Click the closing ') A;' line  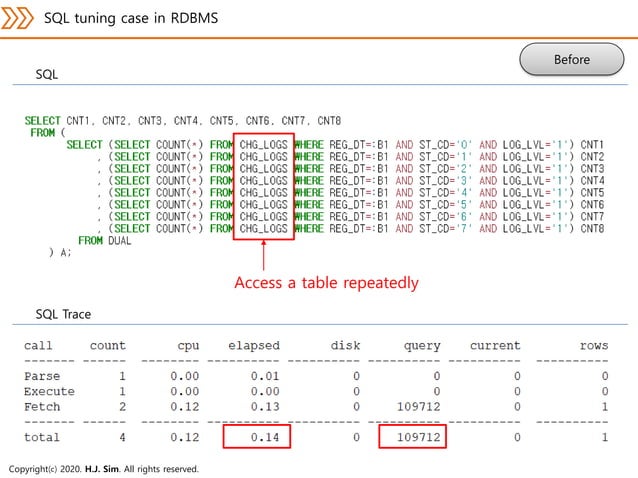[x=60, y=253]
